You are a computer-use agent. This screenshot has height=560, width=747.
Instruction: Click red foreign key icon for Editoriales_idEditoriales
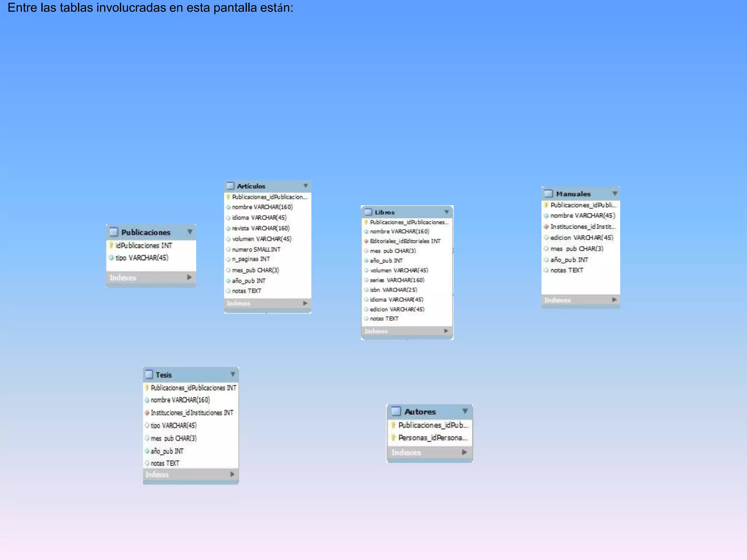[x=366, y=241]
